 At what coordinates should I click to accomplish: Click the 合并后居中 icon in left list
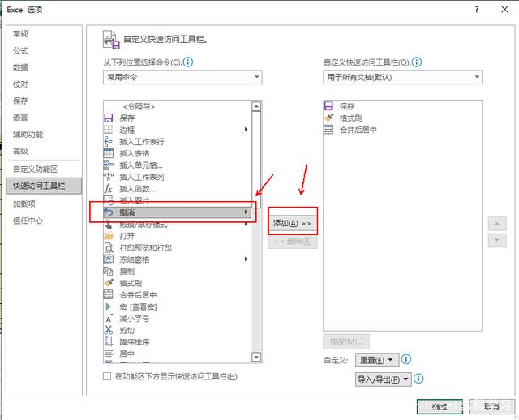click(108, 294)
